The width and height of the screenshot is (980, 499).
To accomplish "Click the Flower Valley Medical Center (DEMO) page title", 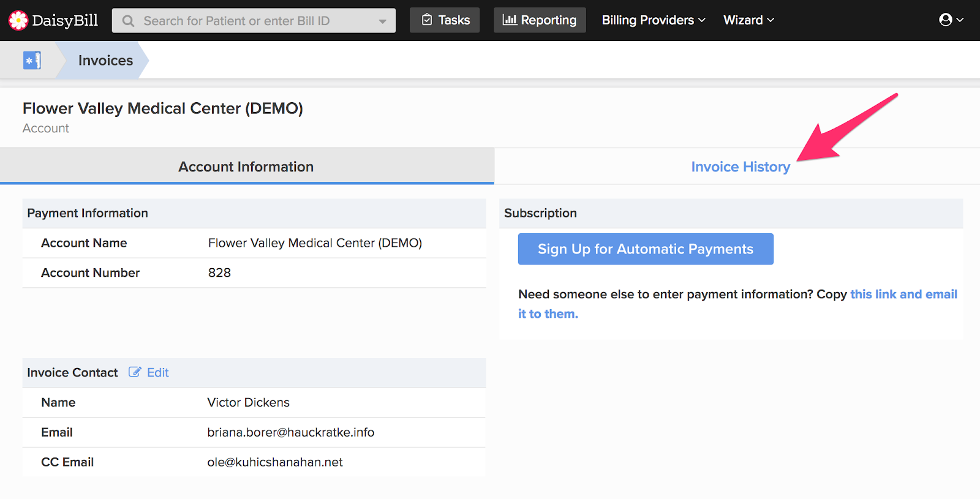I will click(x=163, y=108).
